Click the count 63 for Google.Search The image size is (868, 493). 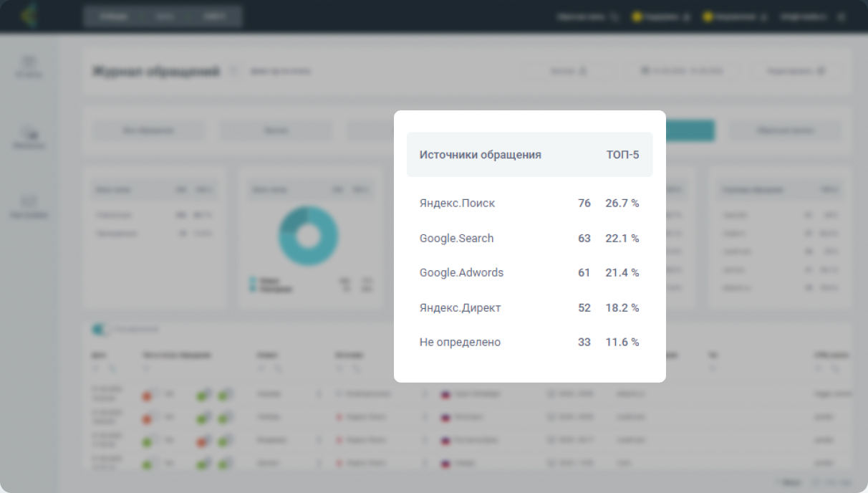(x=584, y=239)
